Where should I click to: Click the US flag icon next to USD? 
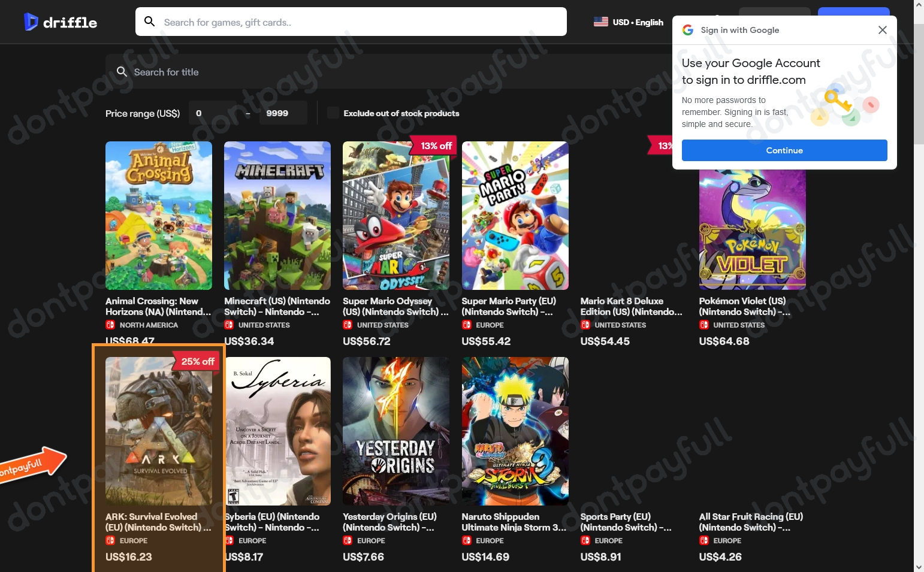tap(601, 22)
